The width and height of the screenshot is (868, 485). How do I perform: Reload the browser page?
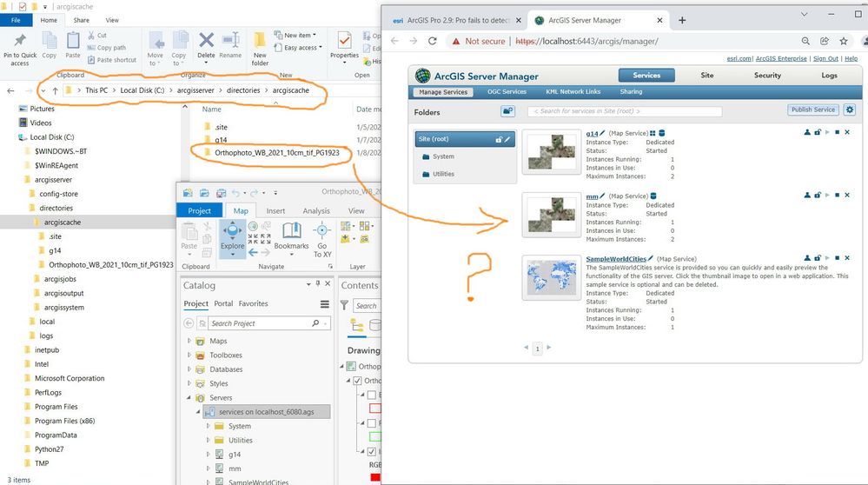(x=433, y=41)
